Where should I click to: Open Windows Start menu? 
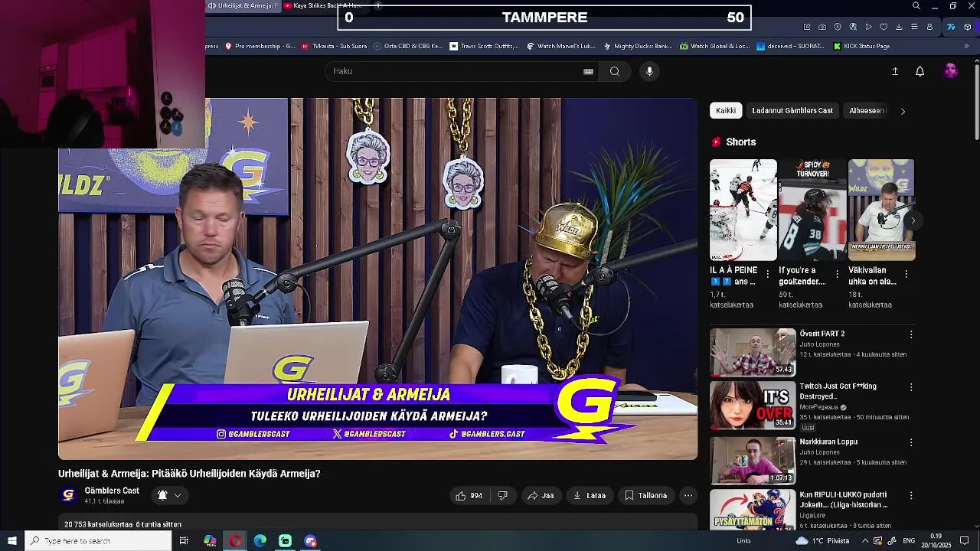click(x=11, y=541)
